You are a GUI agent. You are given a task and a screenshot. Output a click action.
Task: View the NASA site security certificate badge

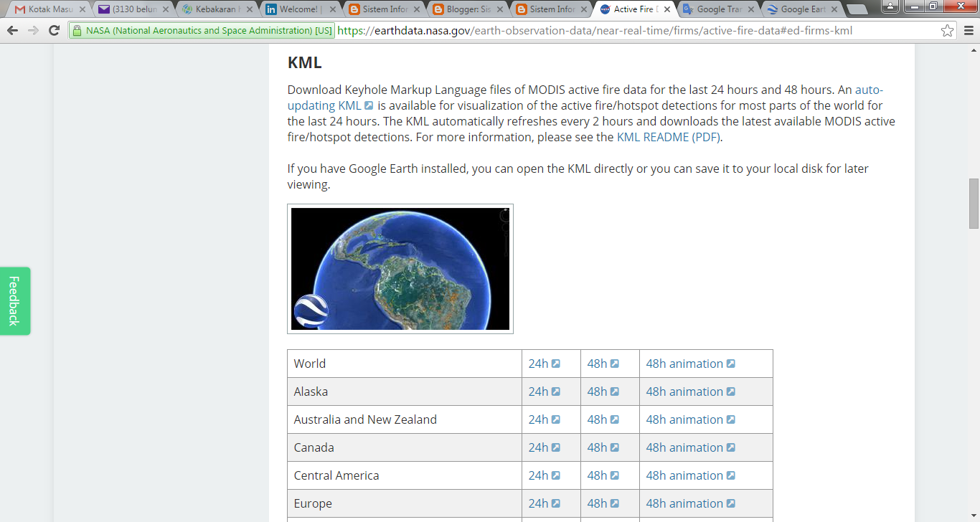tap(202, 31)
